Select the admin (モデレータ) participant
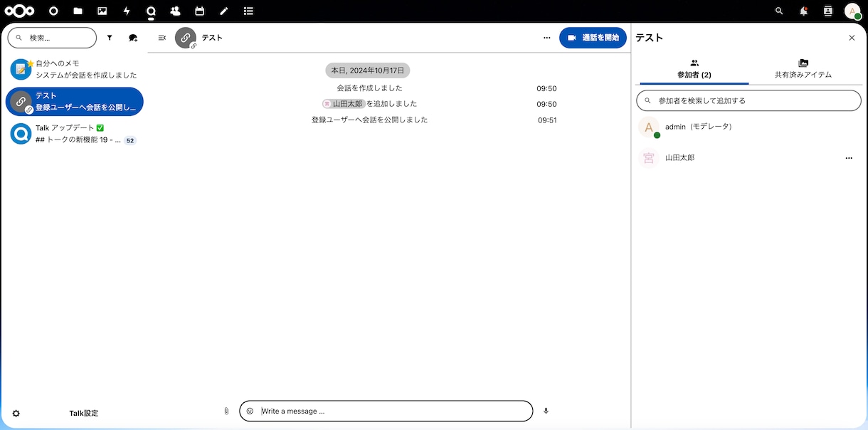Image resolution: width=868 pixels, height=430 pixels. click(x=748, y=127)
